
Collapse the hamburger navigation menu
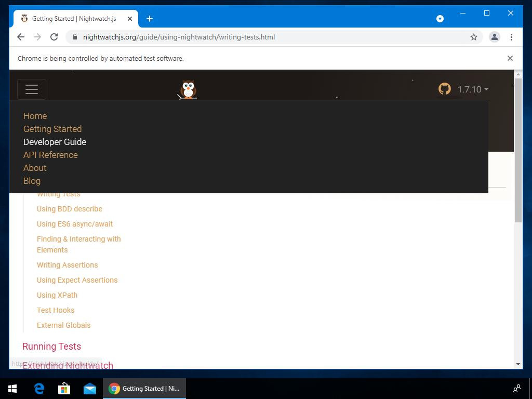tap(32, 89)
